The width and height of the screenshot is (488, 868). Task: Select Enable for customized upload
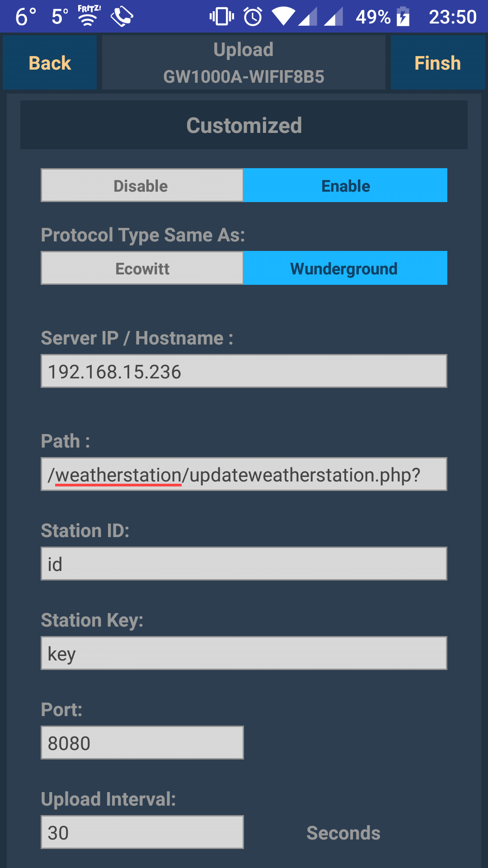coord(345,185)
